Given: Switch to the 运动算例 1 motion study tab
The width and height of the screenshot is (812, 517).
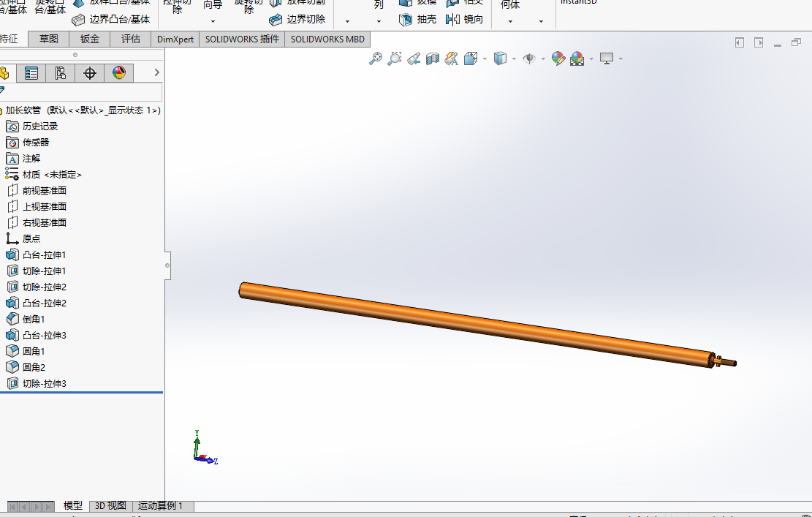Looking at the screenshot, I should (x=162, y=505).
